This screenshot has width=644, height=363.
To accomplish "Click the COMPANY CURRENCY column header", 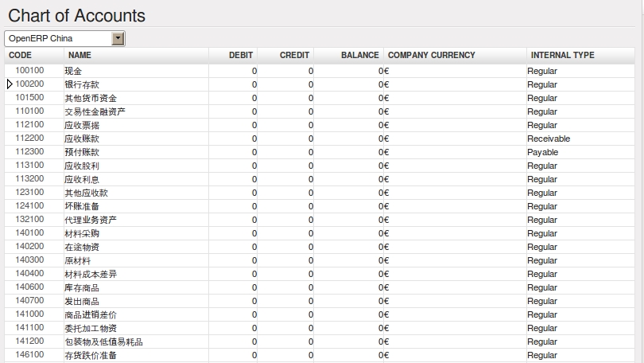I will 431,55.
